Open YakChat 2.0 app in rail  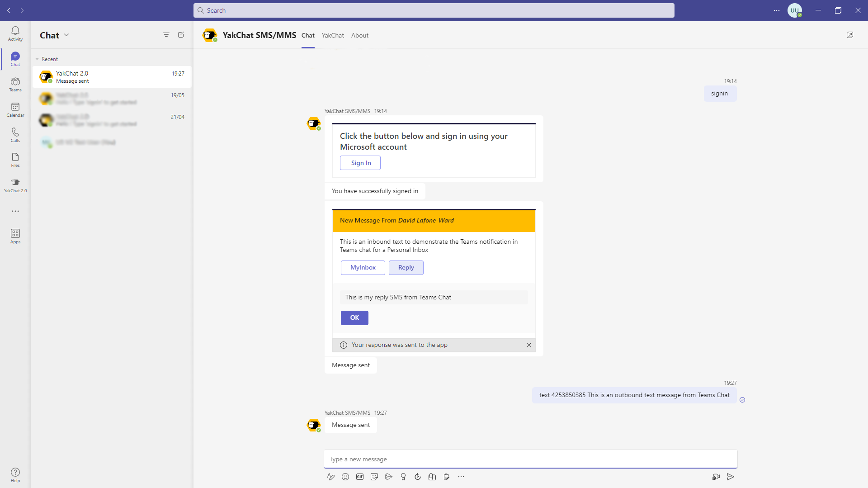pyautogui.click(x=15, y=185)
